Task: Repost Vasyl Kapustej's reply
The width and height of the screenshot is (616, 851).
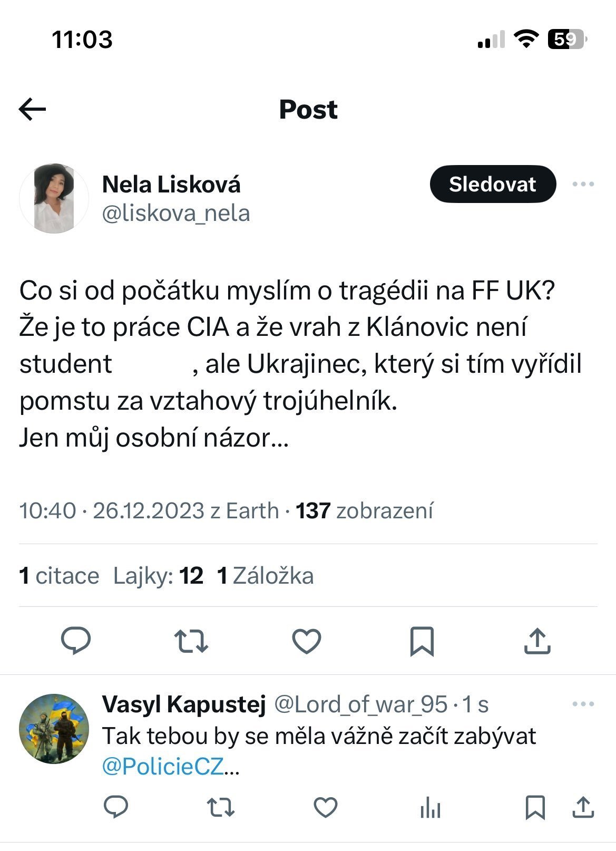Action: pos(220,807)
